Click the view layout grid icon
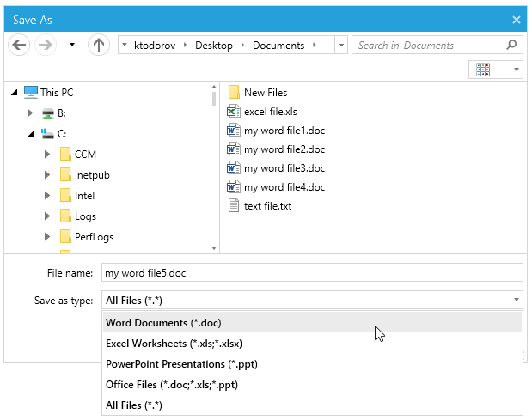This screenshot has height=420, width=532. pos(483,70)
